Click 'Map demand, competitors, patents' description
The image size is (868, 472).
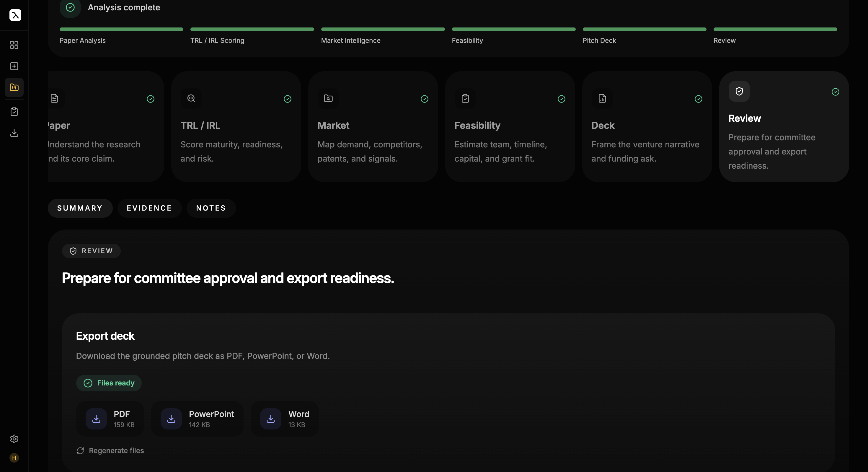(x=370, y=152)
